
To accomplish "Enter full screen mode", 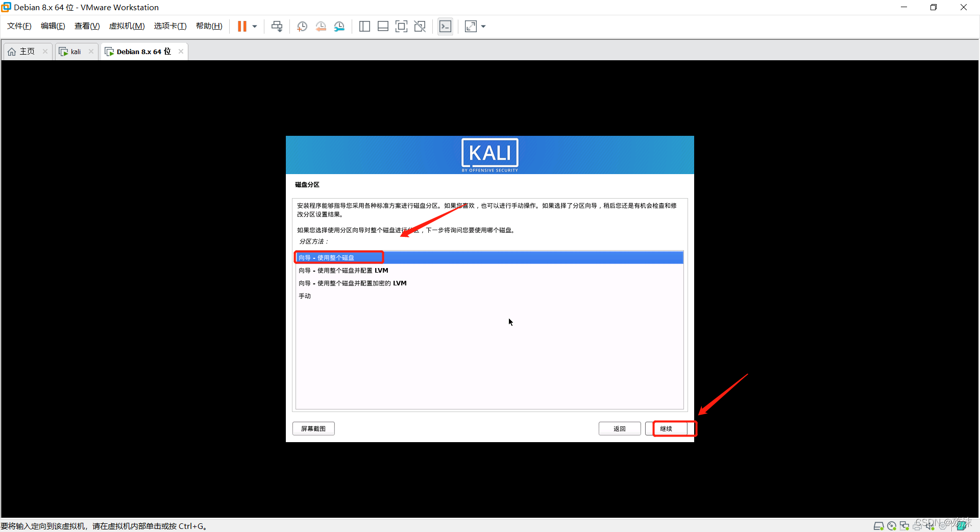I will (401, 27).
